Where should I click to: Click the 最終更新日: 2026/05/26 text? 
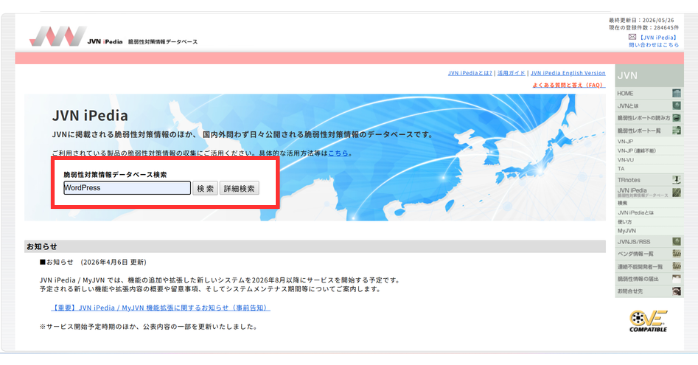(641, 20)
